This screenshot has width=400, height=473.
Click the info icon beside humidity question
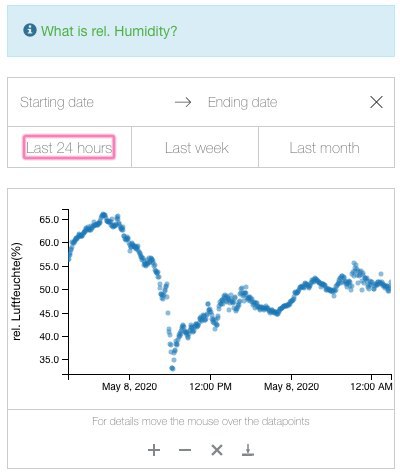(x=30, y=30)
